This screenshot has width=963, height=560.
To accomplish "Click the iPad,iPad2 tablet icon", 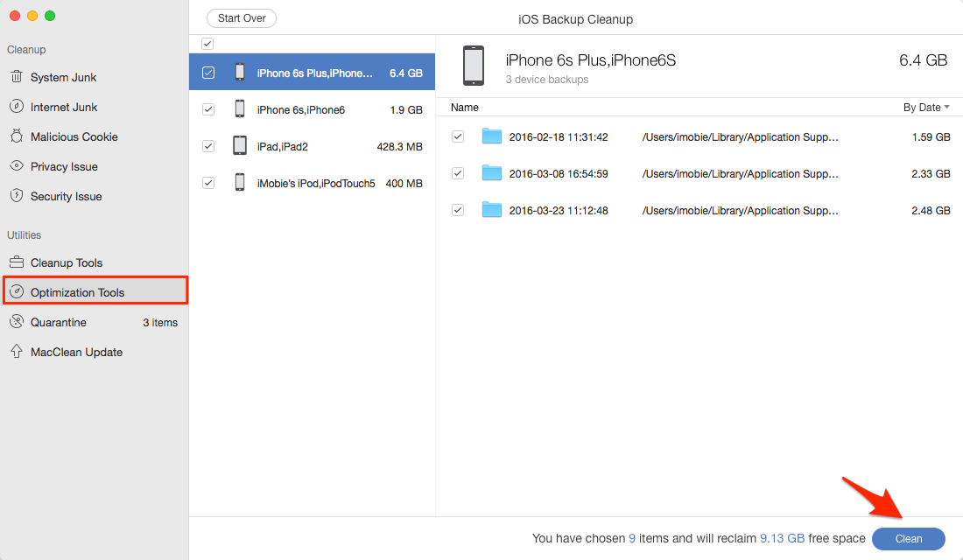I will (240, 146).
